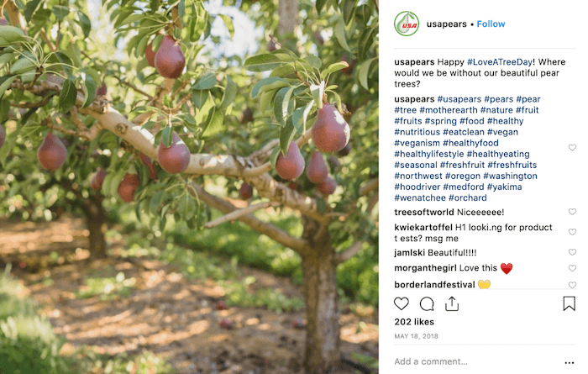Like the morganthegirl Love this comment

click(572, 268)
